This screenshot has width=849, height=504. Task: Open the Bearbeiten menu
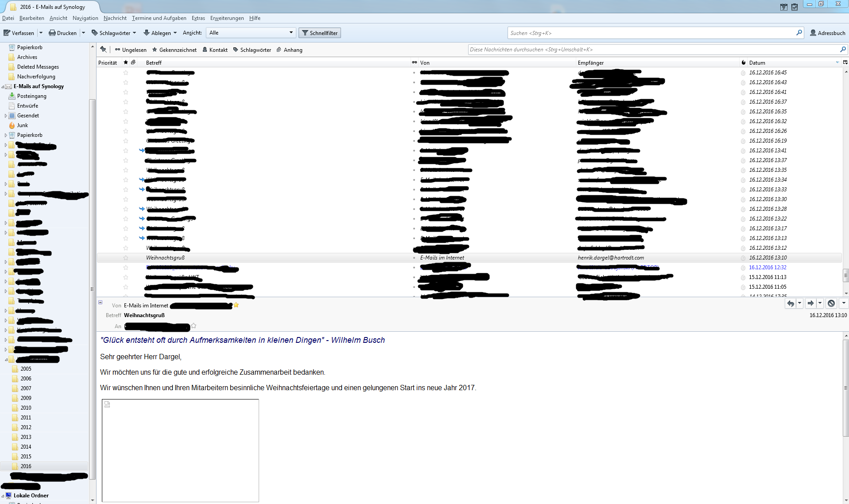tap(31, 18)
